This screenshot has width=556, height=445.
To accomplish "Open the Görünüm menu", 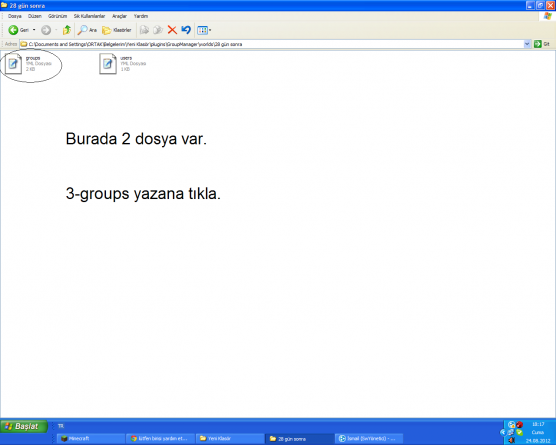I will (x=57, y=16).
